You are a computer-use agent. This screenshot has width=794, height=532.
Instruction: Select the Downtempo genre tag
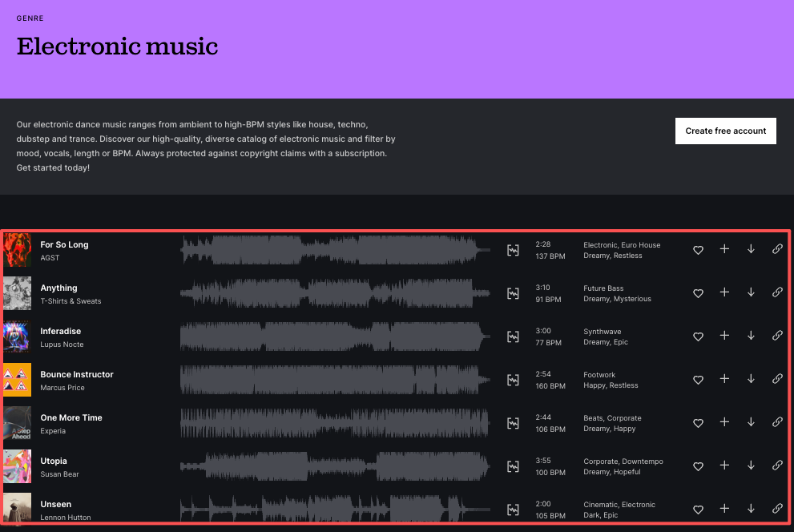point(643,461)
